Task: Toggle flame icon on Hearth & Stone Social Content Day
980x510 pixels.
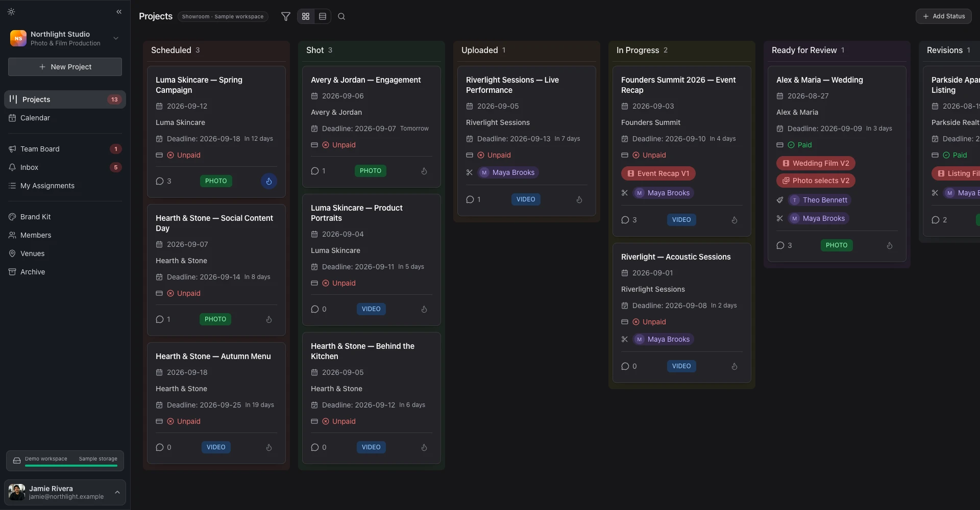Action: coord(269,319)
